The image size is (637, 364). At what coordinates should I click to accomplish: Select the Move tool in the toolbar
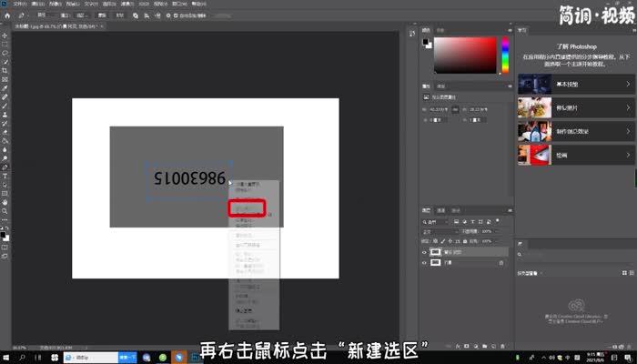pos(5,35)
